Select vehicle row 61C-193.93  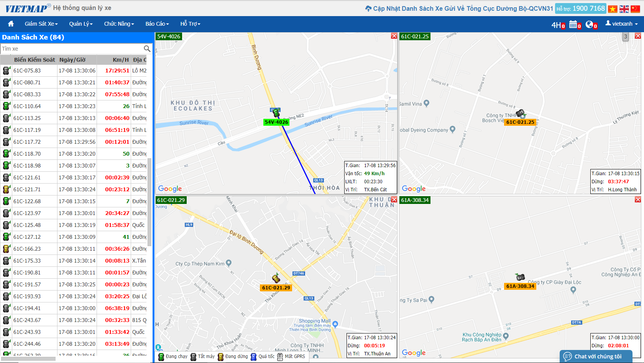[x=74, y=296]
